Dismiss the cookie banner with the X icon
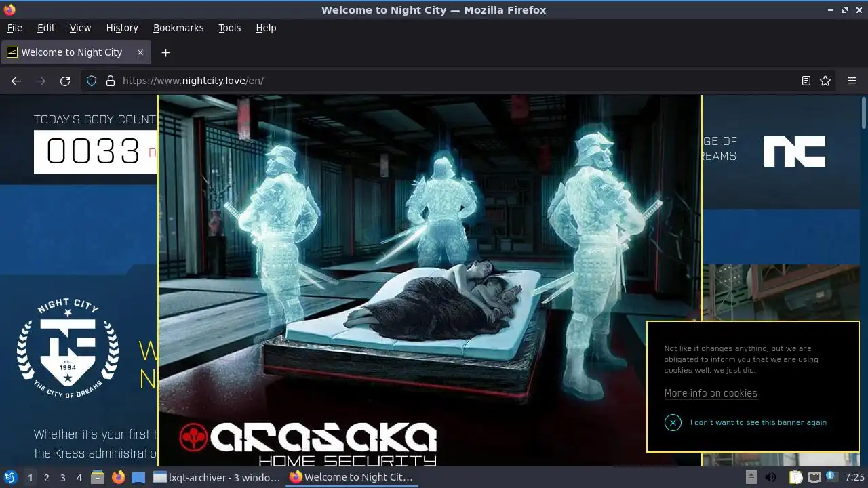Screen dimensions: 868x488 click(673, 422)
